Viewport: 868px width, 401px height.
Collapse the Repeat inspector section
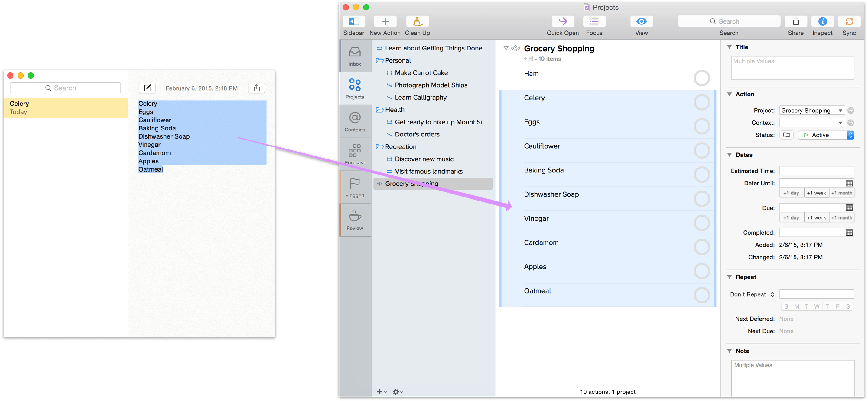pyautogui.click(x=729, y=277)
